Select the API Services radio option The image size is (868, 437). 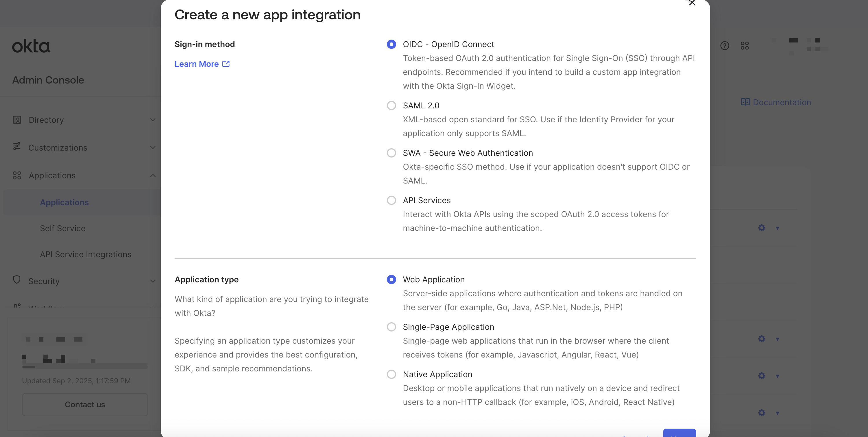point(391,201)
